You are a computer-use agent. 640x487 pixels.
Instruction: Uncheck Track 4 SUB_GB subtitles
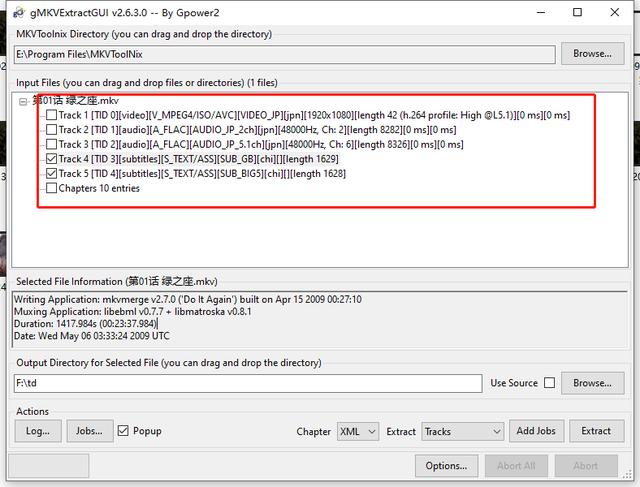(51, 159)
